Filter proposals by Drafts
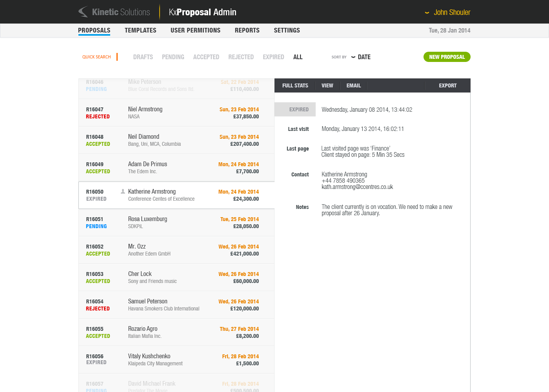Screen dimensions: 549x392 [x=143, y=57]
